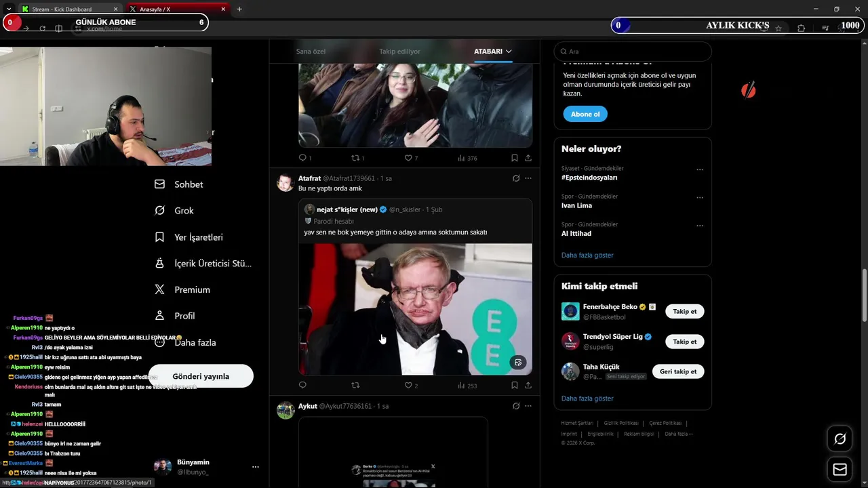Switch to Takip ediliyor tab
The image size is (868, 488).
(x=399, y=52)
